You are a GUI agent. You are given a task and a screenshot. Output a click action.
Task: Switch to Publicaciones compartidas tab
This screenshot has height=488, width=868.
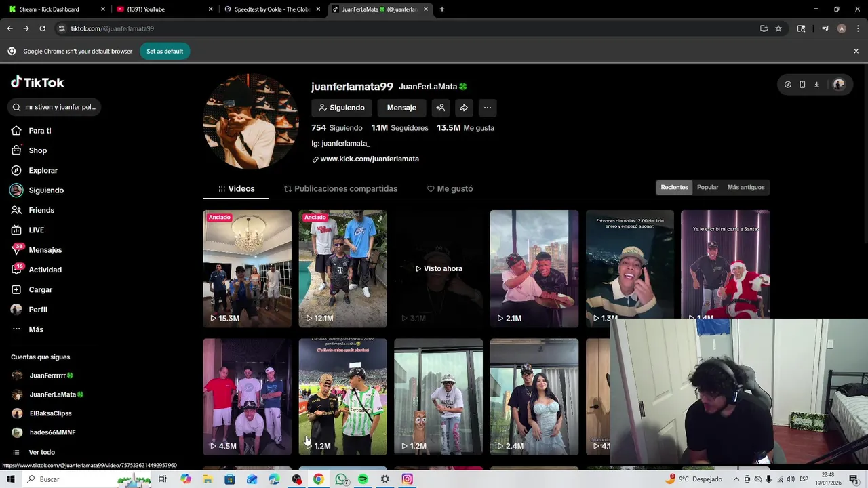tap(340, 189)
